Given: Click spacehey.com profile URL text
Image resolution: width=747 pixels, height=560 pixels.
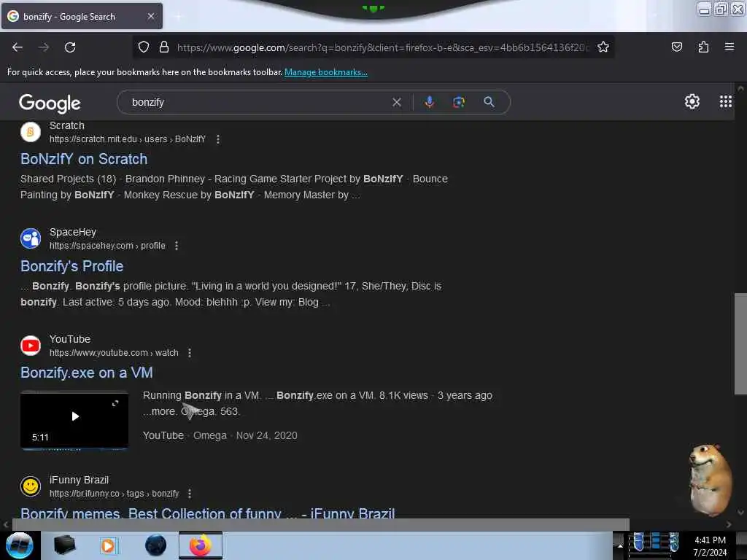Looking at the screenshot, I should pyautogui.click(x=108, y=246).
